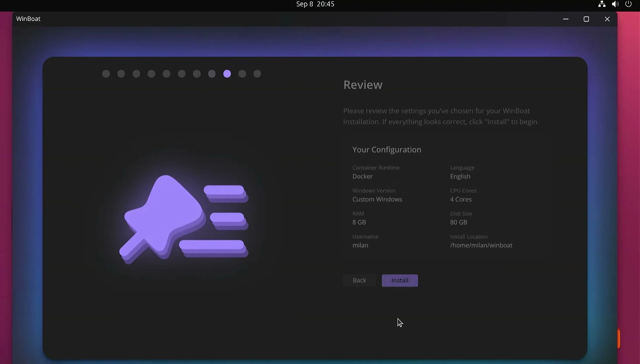
Task: Click the English language value
Action: [460, 176]
